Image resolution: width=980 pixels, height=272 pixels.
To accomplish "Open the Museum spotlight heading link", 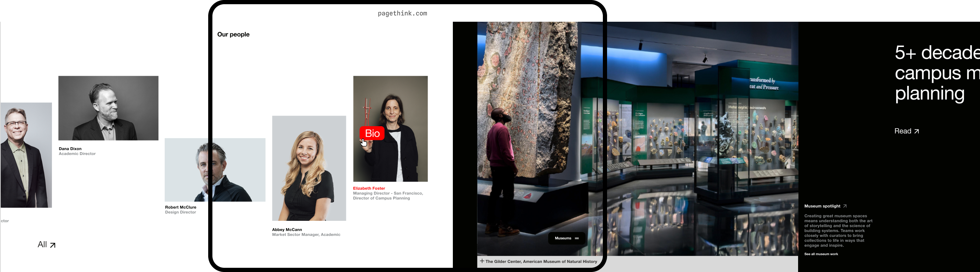I will click(822, 206).
